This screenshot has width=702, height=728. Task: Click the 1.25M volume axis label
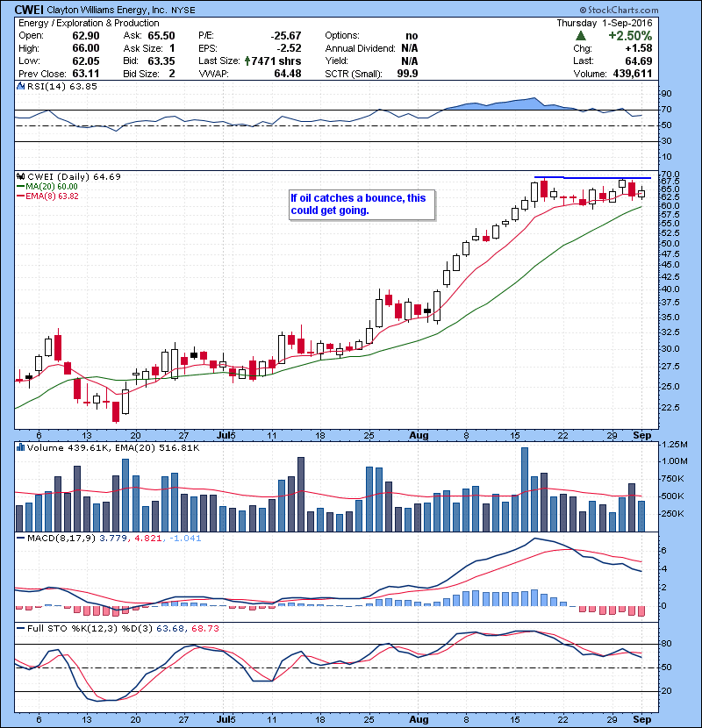[x=674, y=445]
